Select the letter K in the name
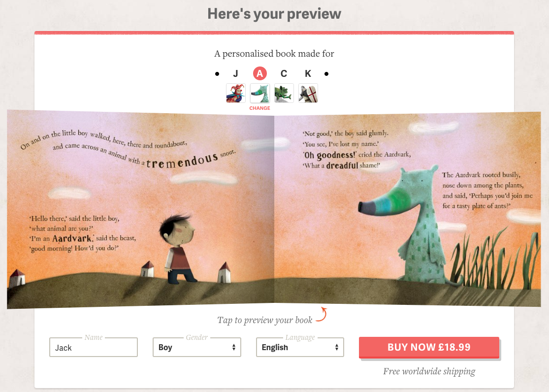 308,73
